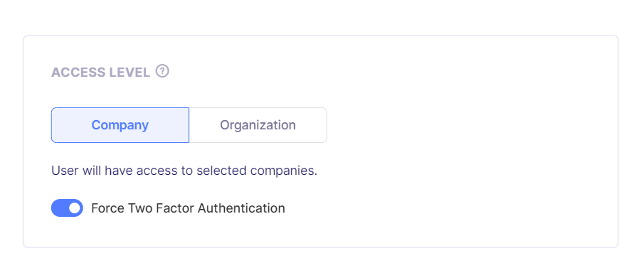Image resolution: width=644 pixels, height=273 pixels.
Task: Click the circled question mark icon
Action: 162,71
